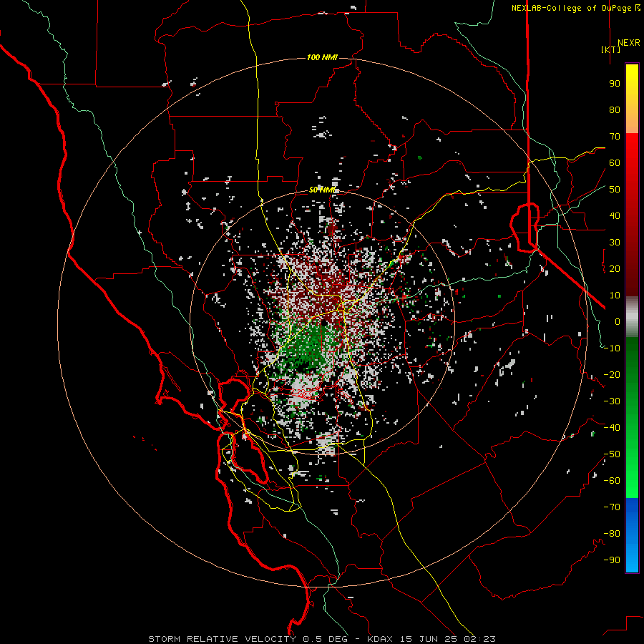The image size is (644, 644).
Task: Click the 60 value on the velocity scale
Action: [x=615, y=163]
